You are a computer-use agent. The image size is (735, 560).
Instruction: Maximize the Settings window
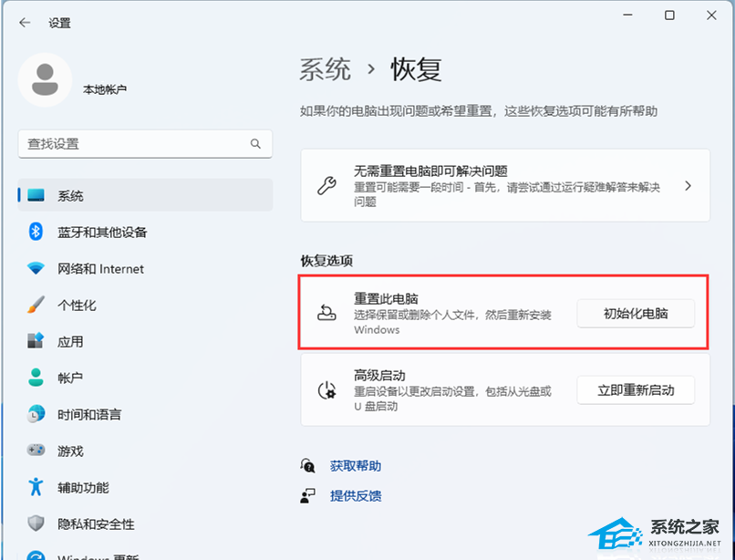click(x=669, y=15)
